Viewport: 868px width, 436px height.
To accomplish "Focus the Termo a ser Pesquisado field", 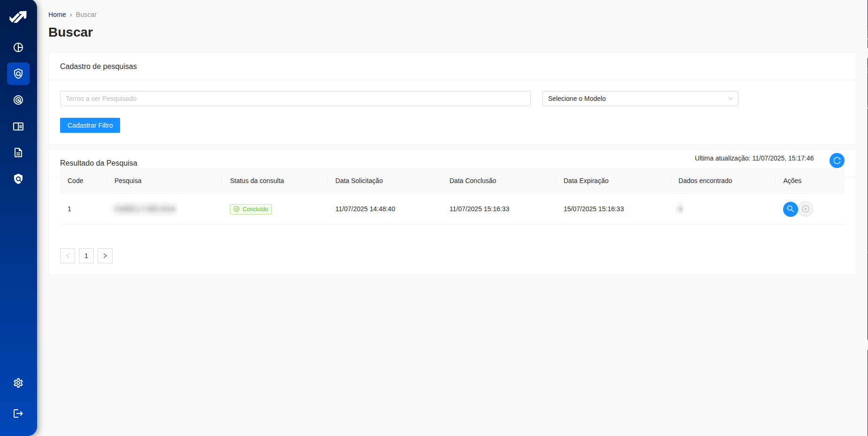I will 295,99.
